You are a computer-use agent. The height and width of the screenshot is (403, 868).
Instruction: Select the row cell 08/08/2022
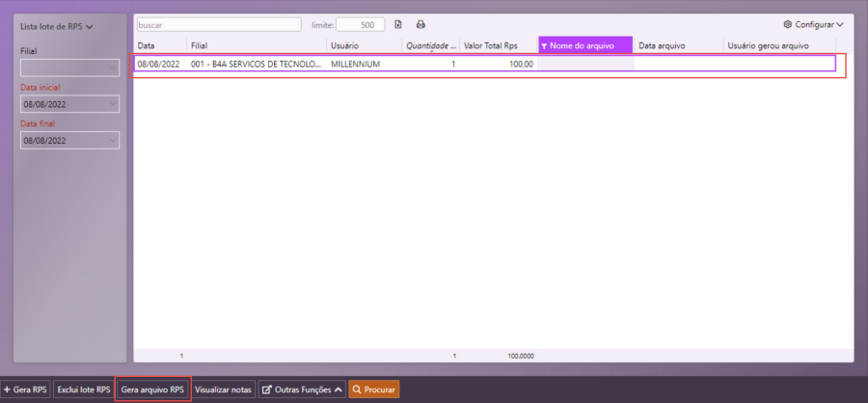coord(159,65)
